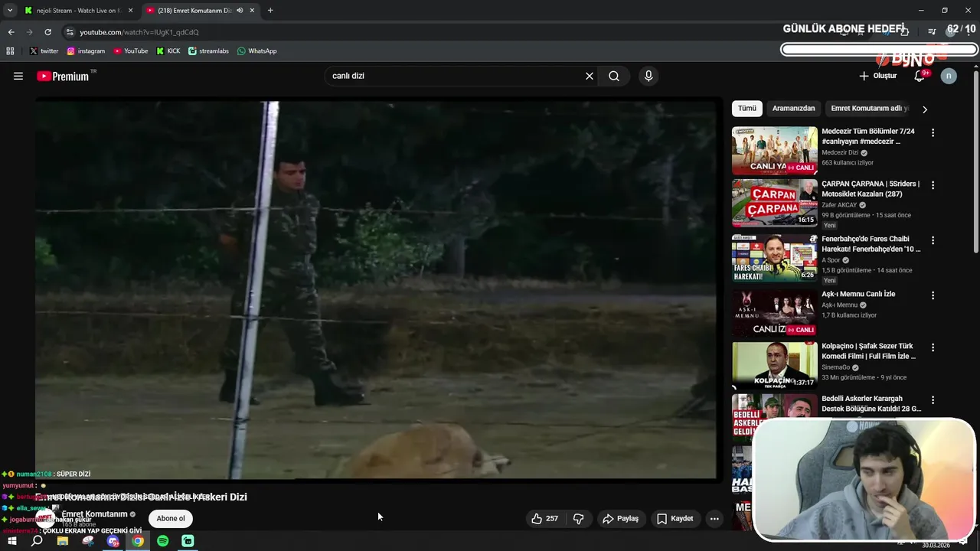Close the nejoli Stream tab

pyautogui.click(x=130, y=11)
